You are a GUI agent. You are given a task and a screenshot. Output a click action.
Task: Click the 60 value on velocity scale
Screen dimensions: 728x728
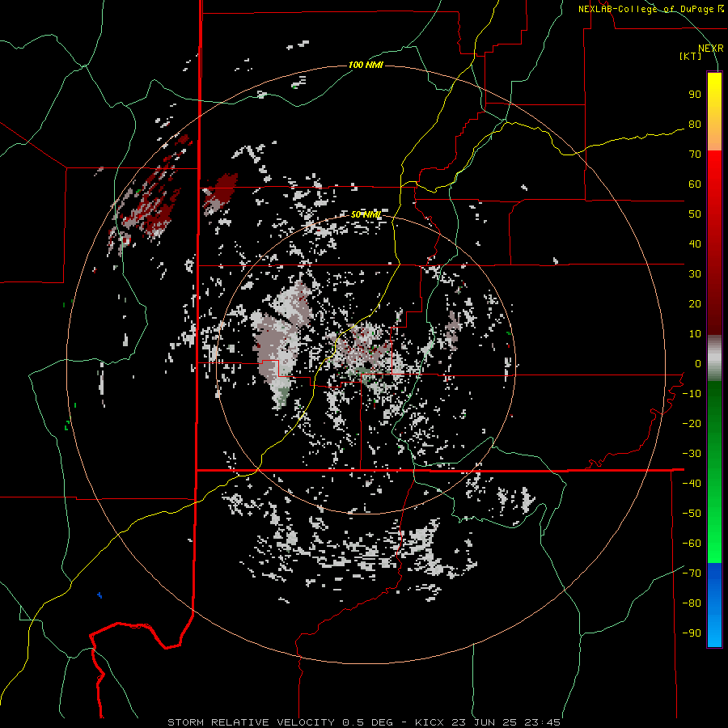pos(695,184)
